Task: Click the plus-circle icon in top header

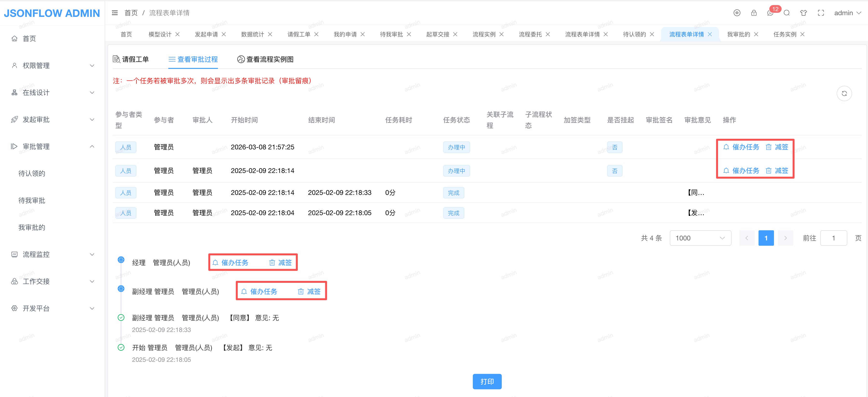Action: tap(737, 13)
